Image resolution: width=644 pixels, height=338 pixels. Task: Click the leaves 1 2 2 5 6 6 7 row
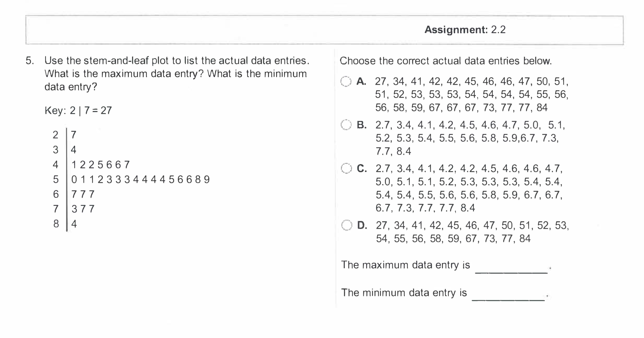[x=100, y=165]
